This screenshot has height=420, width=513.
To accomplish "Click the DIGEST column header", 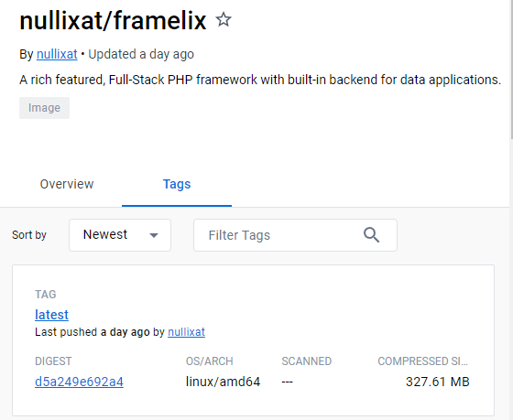I will (x=53, y=361).
